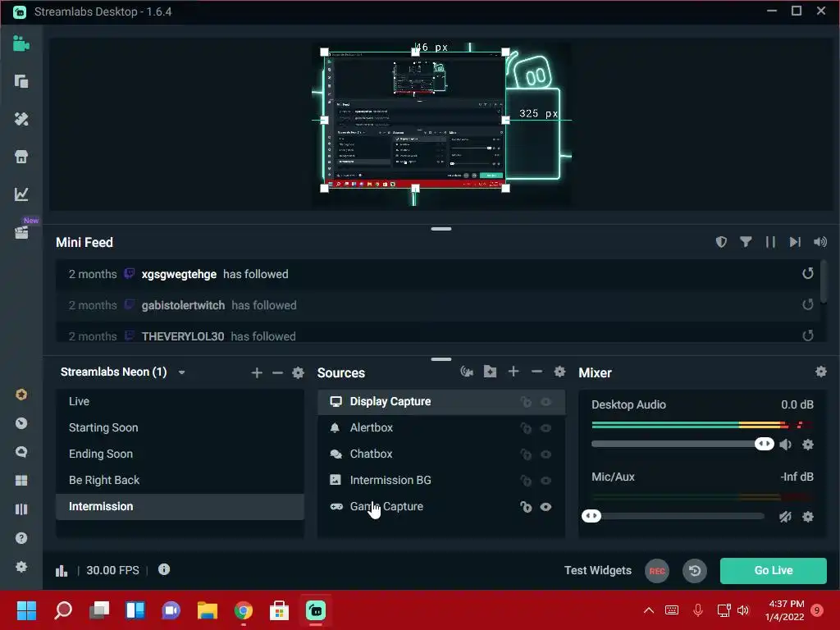Add a new scene with plus icon
This screenshot has height=630, width=840.
coord(257,373)
